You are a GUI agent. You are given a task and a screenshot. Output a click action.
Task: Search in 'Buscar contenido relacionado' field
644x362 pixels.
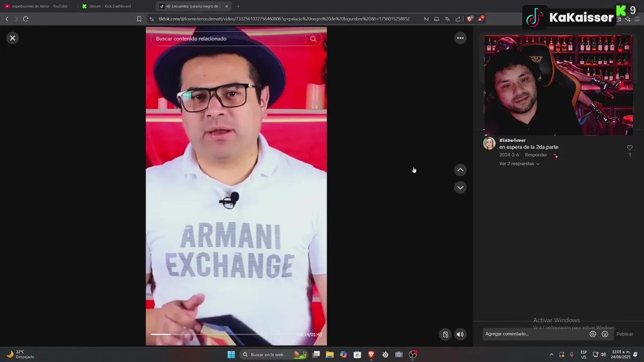click(228, 39)
